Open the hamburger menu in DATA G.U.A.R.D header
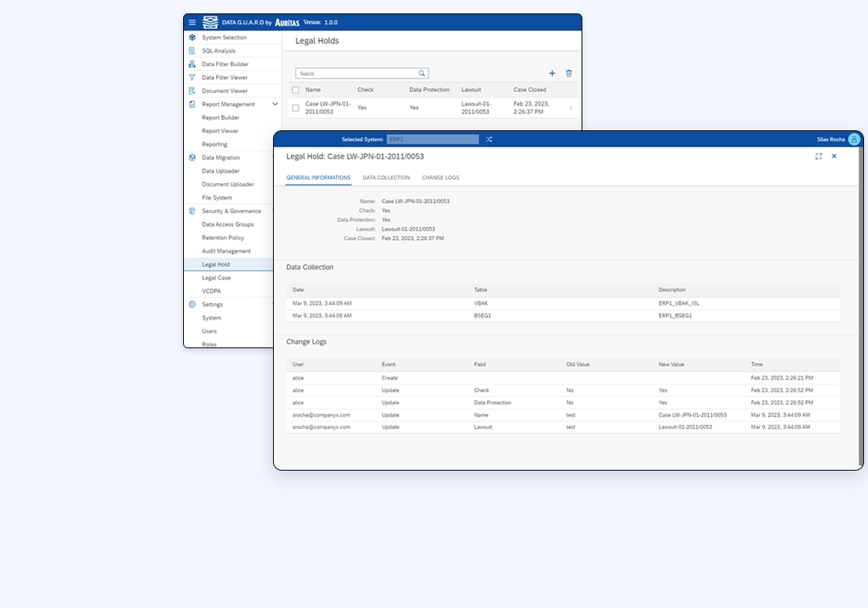This screenshot has height=608, width=868. 192,23
